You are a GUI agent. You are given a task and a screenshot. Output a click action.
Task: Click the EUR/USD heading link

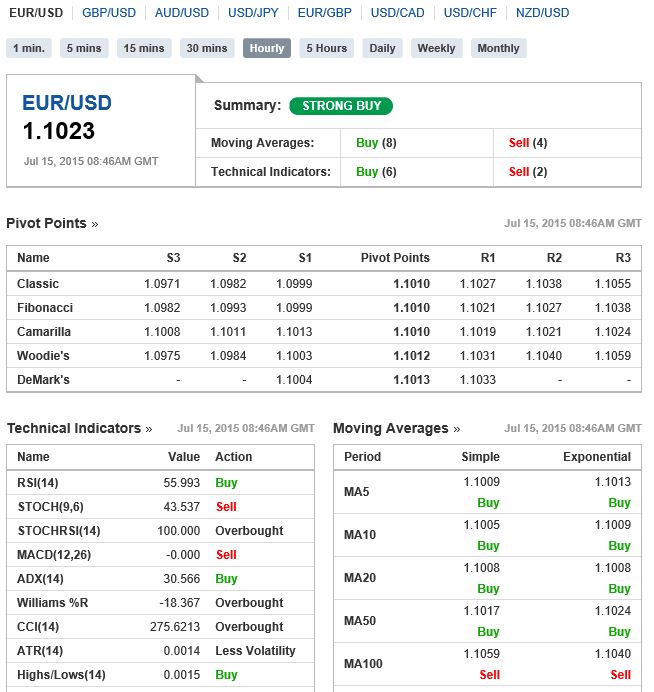pyautogui.click(x=67, y=103)
